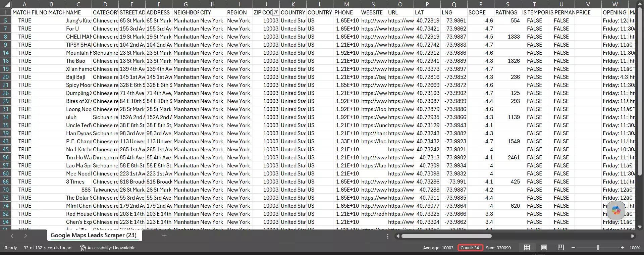Viewport: 644px width, 255px height.
Task: Select LAT cell 40.7313
Action: coord(427,157)
